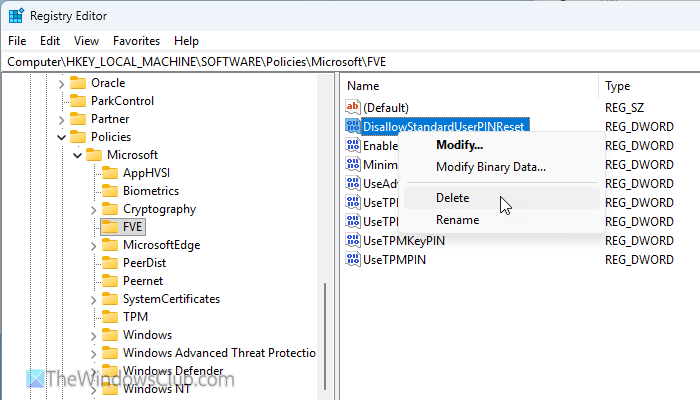700x400 pixels.
Task: Select the TPM folder icon
Action: [110, 317]
